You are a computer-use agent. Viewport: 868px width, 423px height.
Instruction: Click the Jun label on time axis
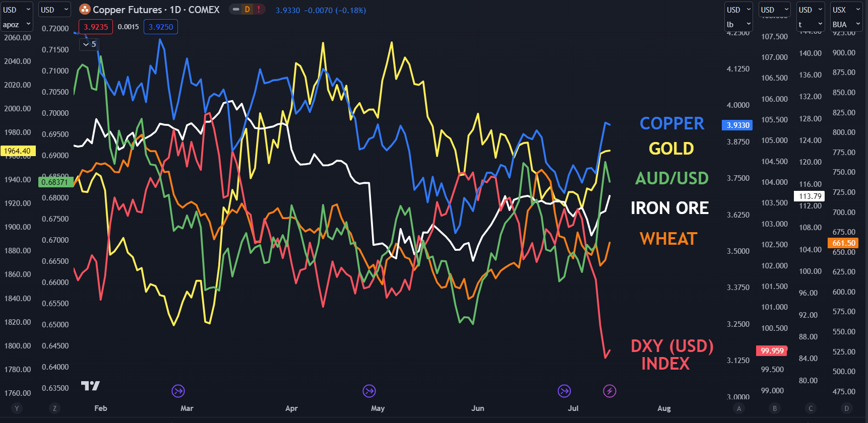point(477,408)
